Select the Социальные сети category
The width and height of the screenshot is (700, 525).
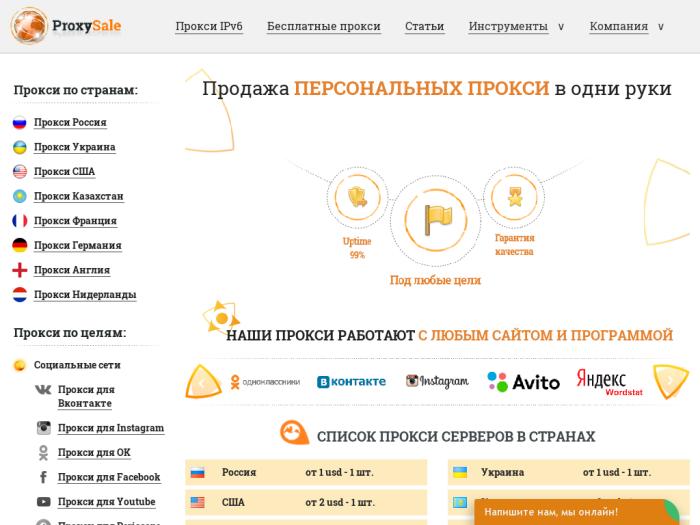77,365
